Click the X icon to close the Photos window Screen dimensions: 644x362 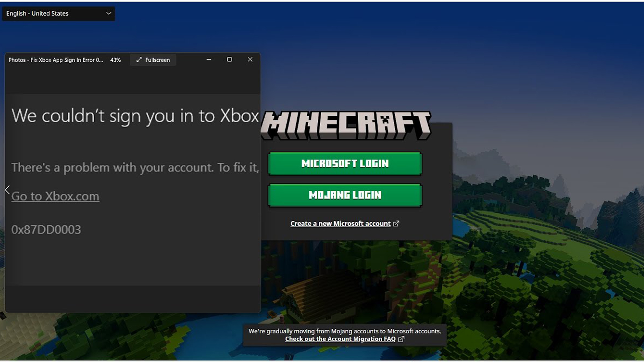click(x=250, y=59)
